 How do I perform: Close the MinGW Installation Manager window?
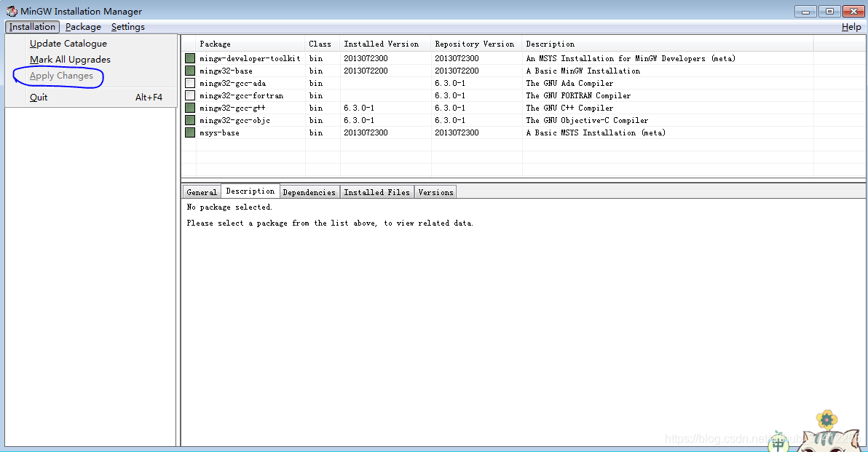[853, 11]
